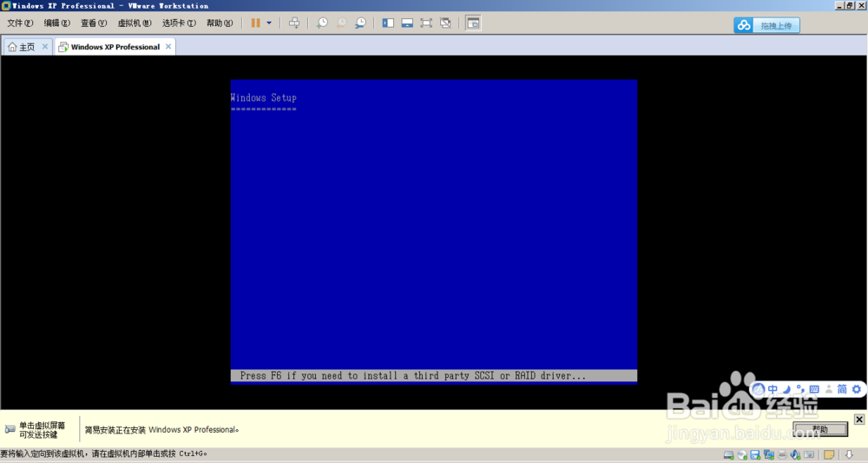The height and width of the screenshot is (463, 868).
Task: Dismiss the easy install info bar
Action: pyautogui.click(x=859, y=420)
